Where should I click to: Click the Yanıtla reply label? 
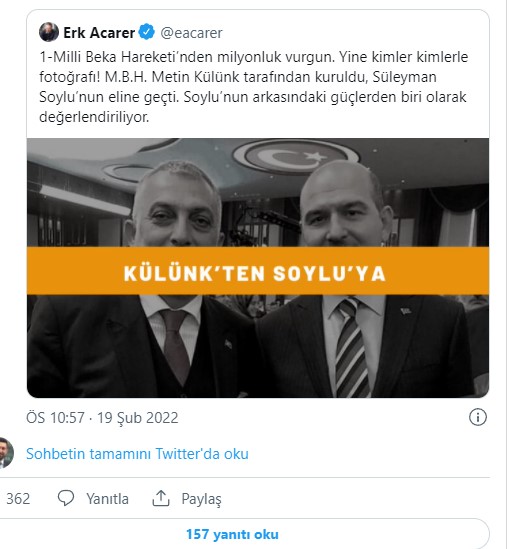[x=108, y=499]
